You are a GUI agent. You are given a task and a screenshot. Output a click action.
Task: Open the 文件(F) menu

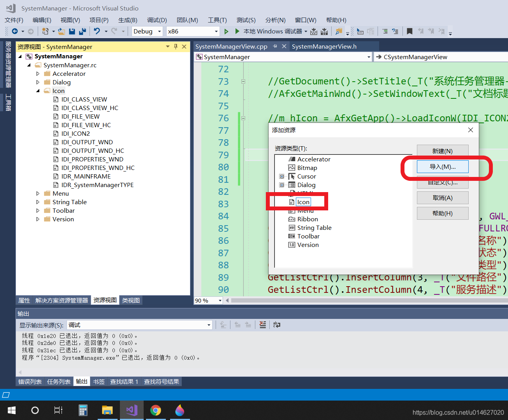(x=14, y=20)
